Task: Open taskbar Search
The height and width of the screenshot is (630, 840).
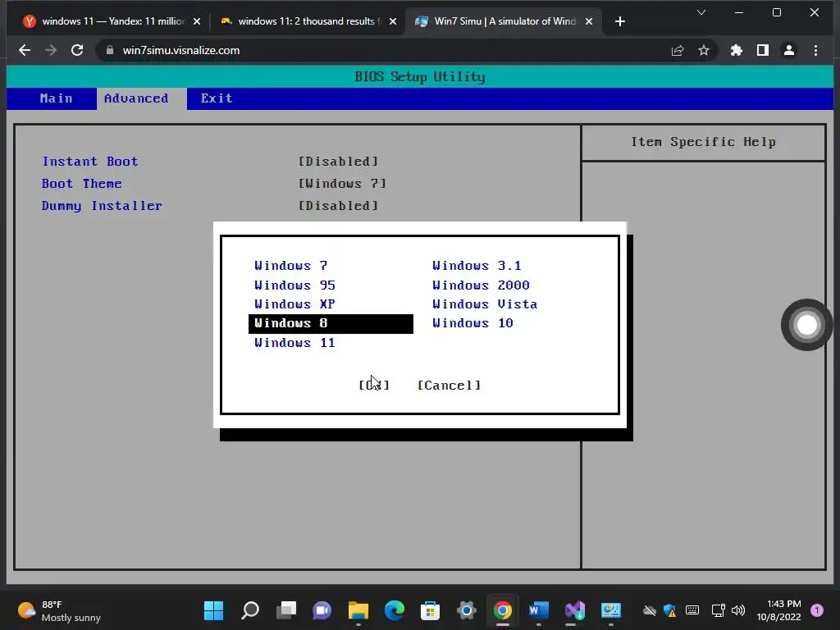Action: coord(250,610)
